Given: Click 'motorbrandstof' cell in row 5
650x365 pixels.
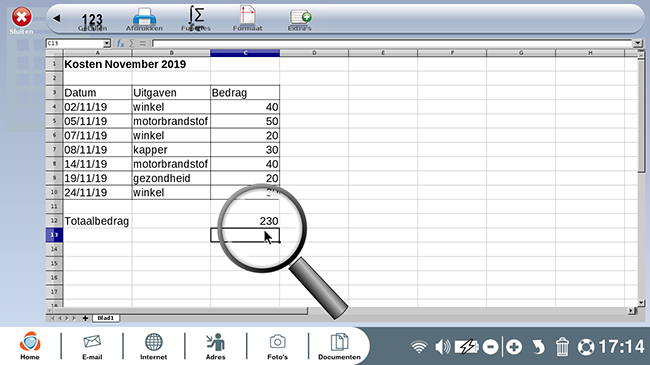Looking at the screenshot, I should tap(171, 121).
